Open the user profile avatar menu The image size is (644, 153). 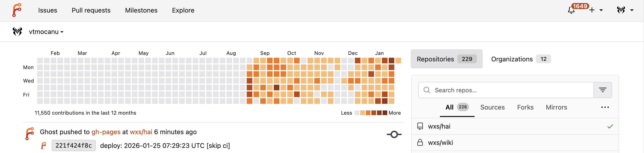624,10
